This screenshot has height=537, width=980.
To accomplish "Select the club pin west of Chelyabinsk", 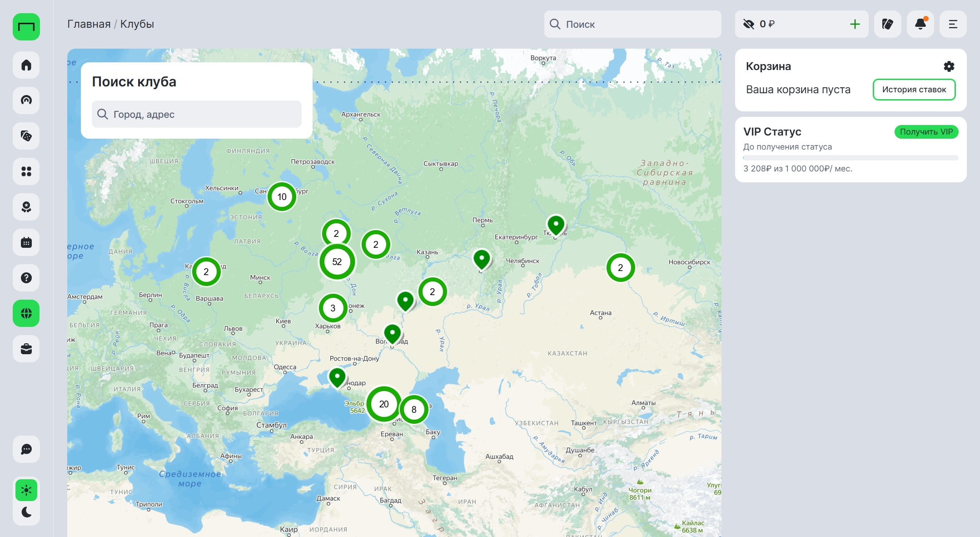I will 482,259.
